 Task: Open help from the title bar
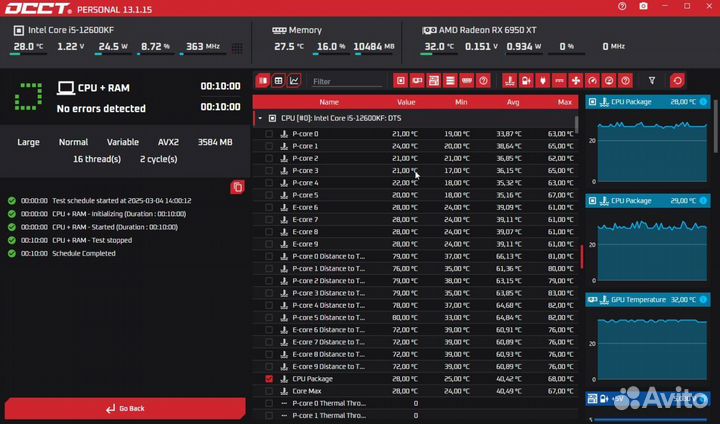tap(621, 7)
